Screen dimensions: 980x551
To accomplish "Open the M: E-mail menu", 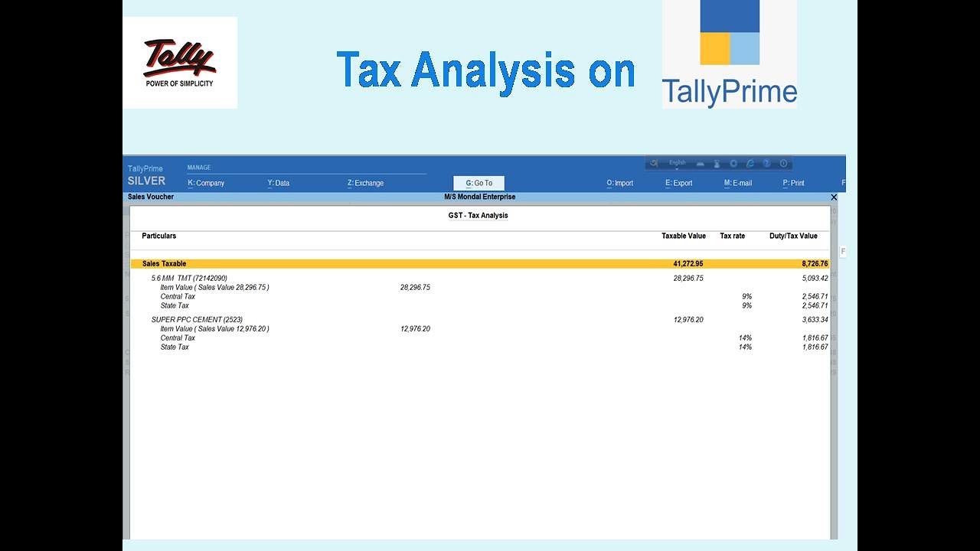I will click(x=738, y=183).
